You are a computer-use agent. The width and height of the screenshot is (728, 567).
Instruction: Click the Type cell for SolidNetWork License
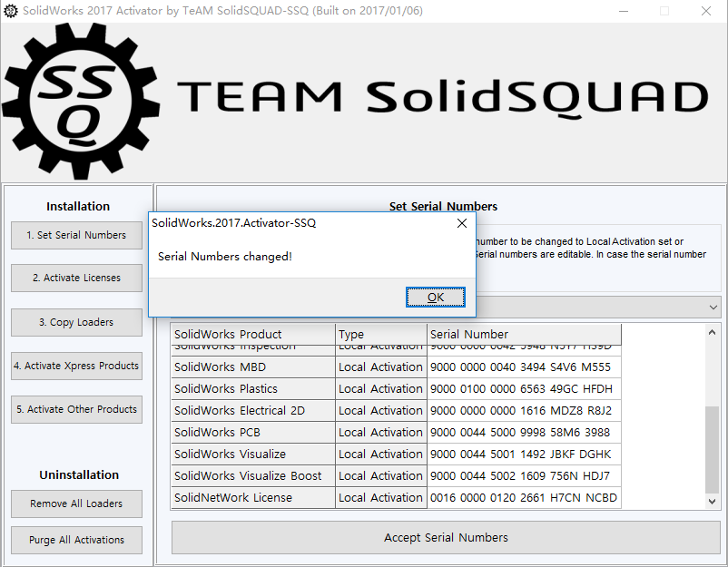(x=381, y=498)
